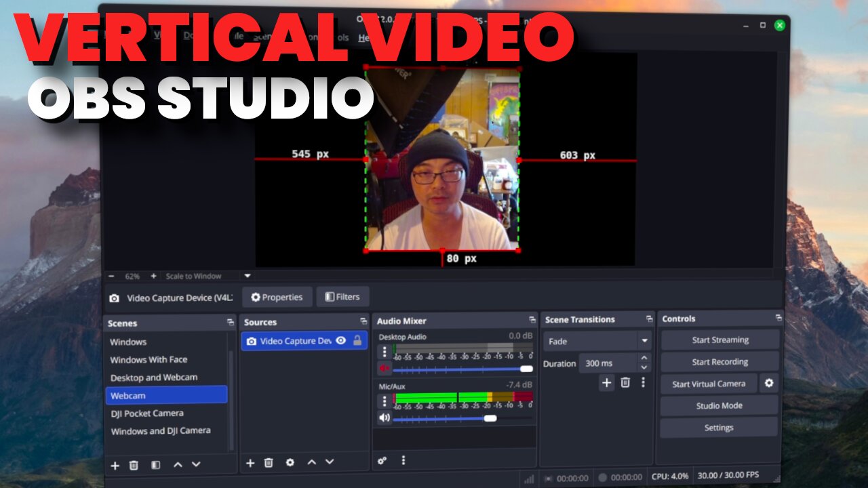Open transition properties three-dot menu
Image resolution: width=868 pixels, height=488 pixels.
coord(643,383)
